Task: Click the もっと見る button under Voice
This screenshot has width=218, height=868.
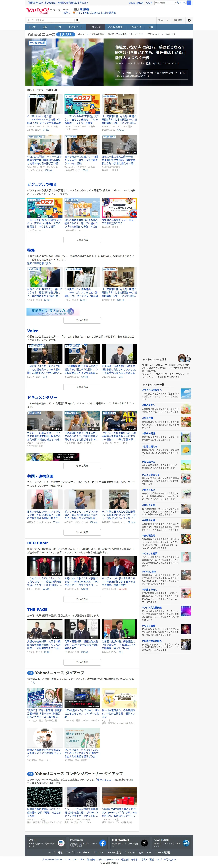Action: pos(82,387)
